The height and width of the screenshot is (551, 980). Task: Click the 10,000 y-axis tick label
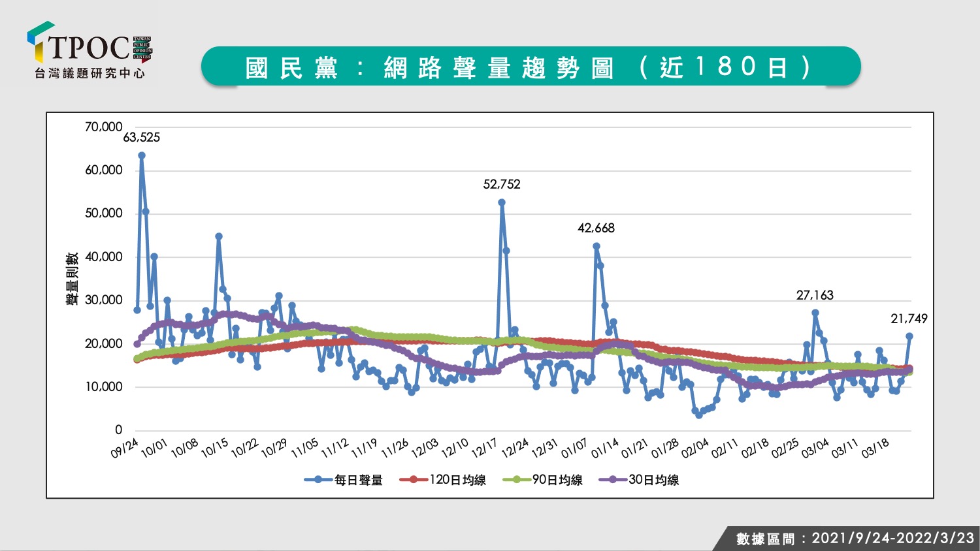[103, 387]
